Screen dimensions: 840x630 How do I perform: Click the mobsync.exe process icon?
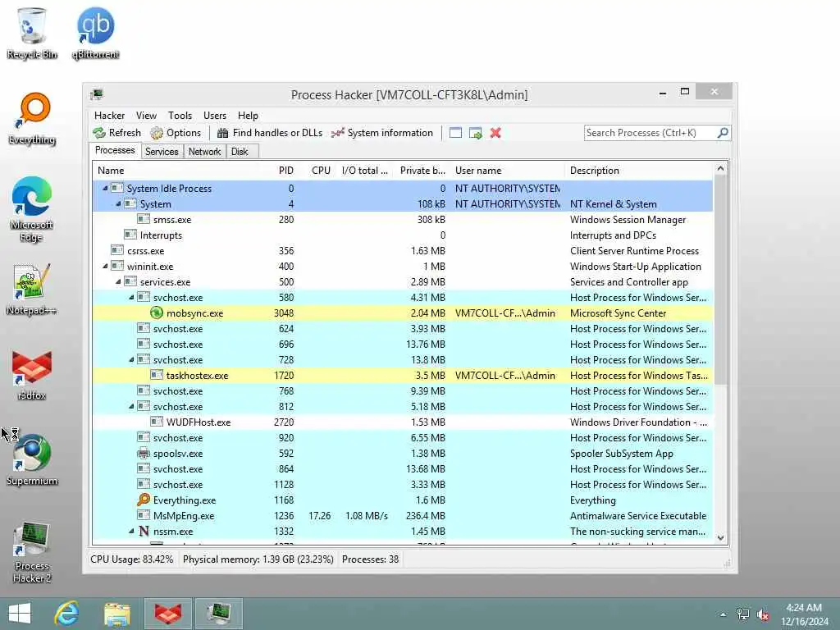point(157,313)
